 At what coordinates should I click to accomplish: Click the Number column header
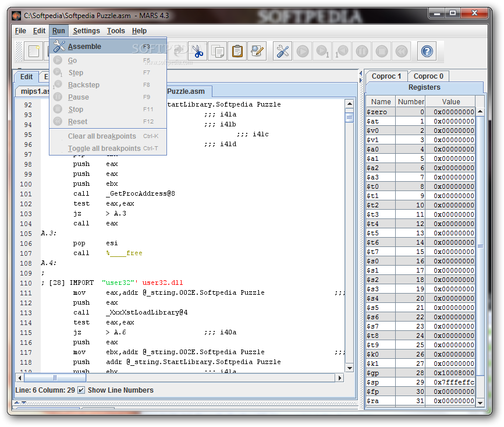click(x=410, y=102)
